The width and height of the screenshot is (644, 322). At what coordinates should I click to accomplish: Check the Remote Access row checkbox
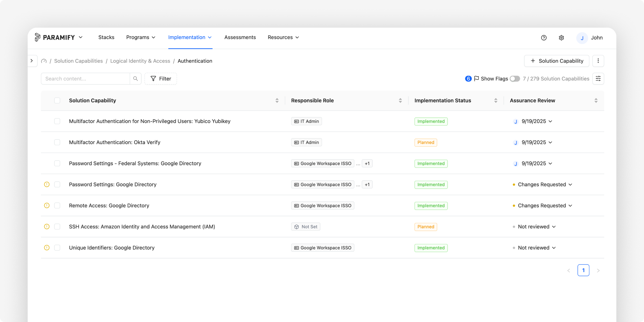tap(57, 206)
